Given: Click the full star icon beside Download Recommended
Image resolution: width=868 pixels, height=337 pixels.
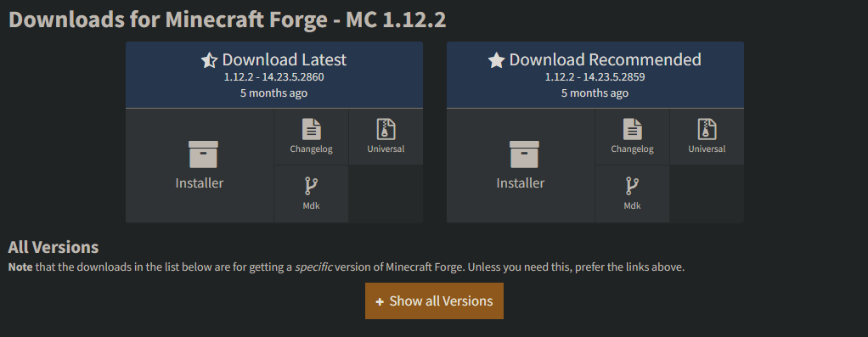Looking at the screenshot, I should [x=497, y=60].
